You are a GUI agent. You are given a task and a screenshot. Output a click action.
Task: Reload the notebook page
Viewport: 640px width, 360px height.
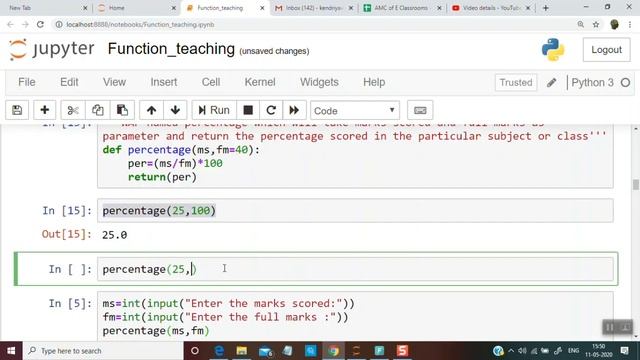click(40, 24)
